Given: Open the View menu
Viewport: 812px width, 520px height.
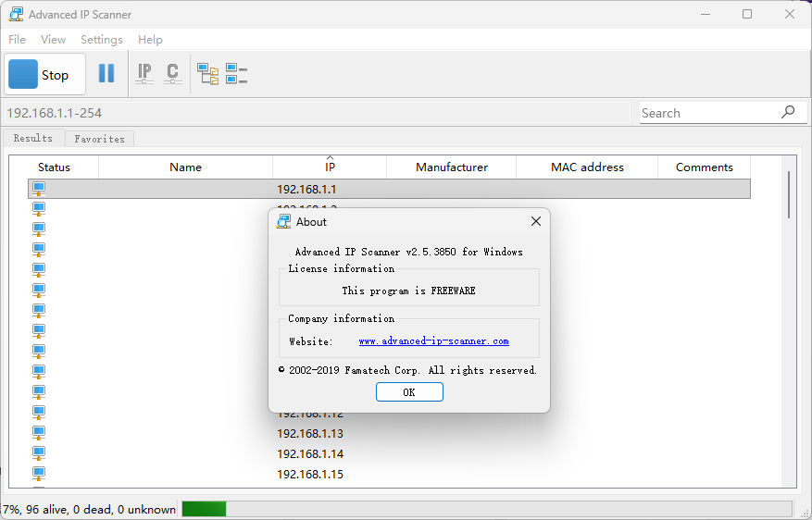Looking at the screenshot, I should click(54, 39).
